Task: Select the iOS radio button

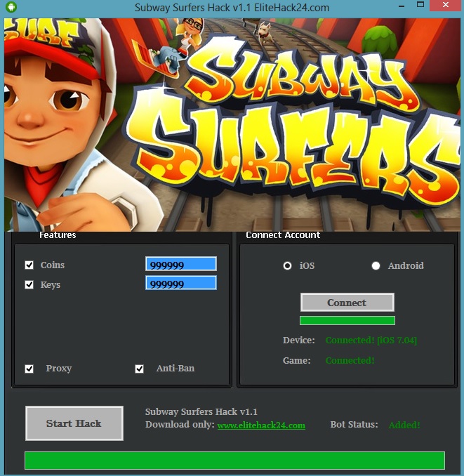Action: click(x=287, y=266)
